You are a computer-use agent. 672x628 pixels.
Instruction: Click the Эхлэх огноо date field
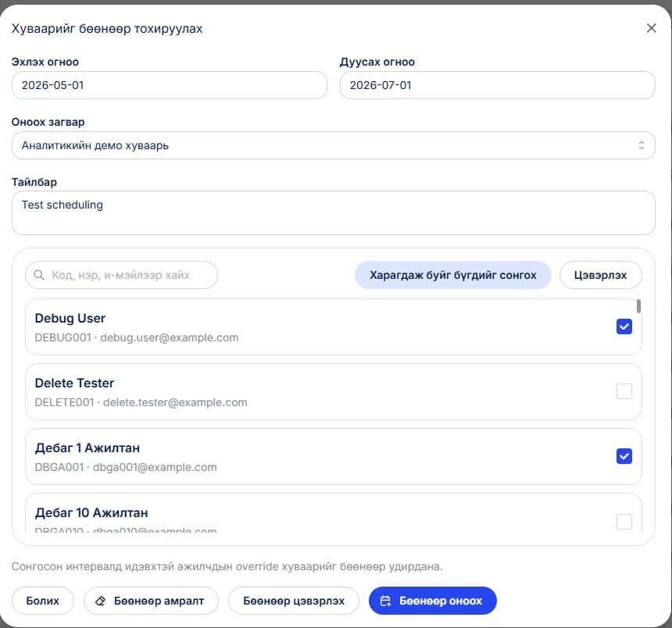click(170, 85)
